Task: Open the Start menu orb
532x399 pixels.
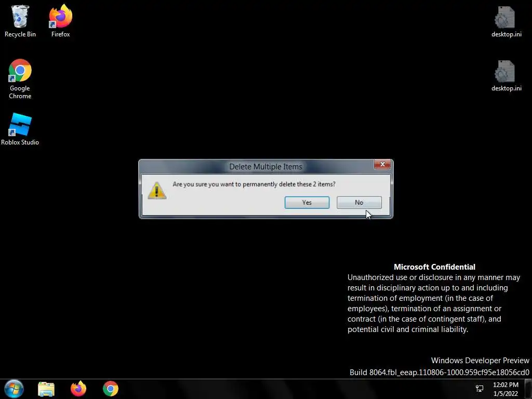Action: tap(14, 389)
